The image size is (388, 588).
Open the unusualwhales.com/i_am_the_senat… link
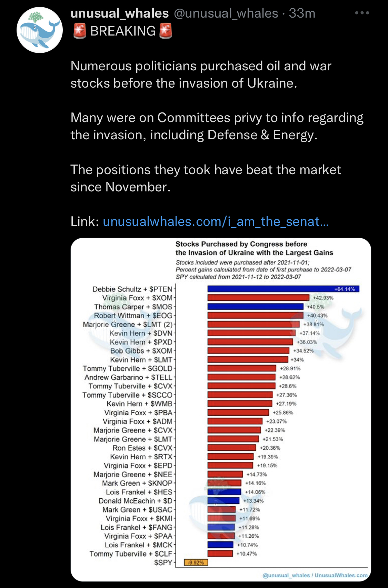[216, 221]
